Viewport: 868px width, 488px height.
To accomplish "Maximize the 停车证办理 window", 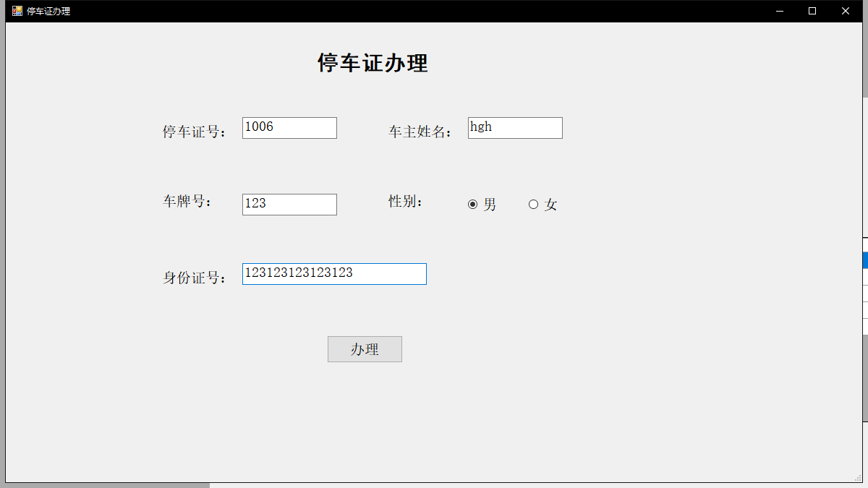I will (x=812, y=11).
